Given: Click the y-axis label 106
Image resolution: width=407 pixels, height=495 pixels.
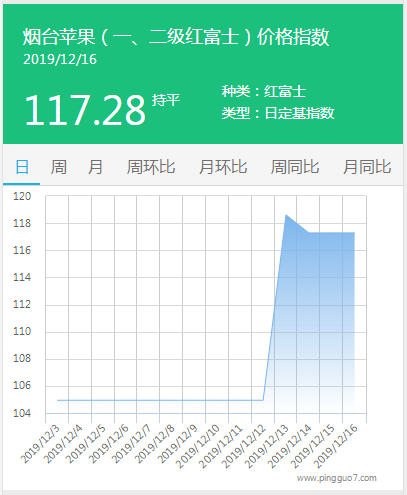Looking at the screenshot, I should tap(22, 385).
